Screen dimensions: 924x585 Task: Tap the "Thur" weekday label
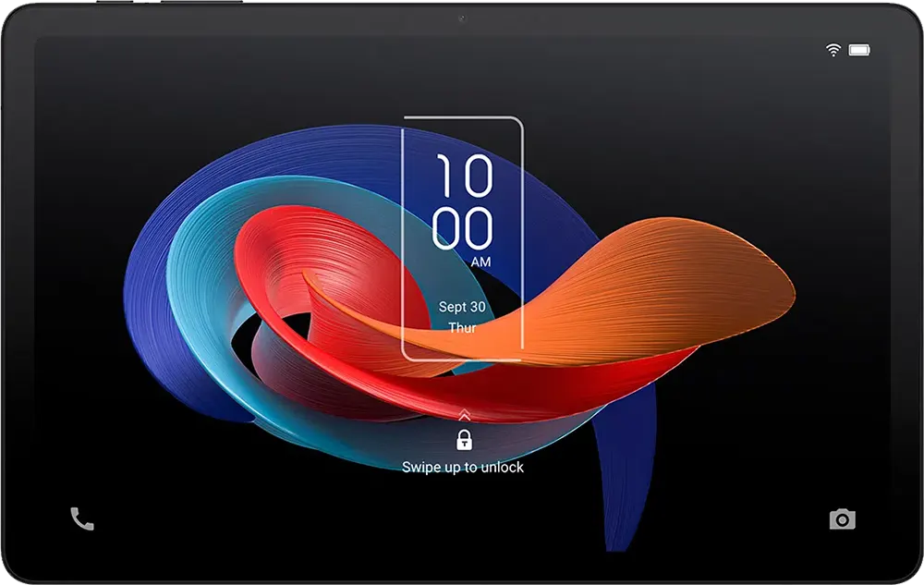463,328
